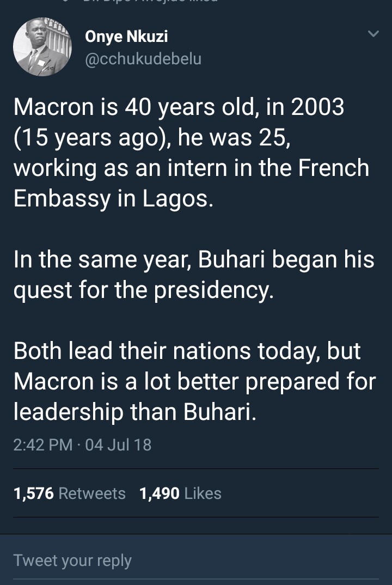Click the "leadership than Buhari." line
This screenshot has height=585, width=392.
[134, 412]
